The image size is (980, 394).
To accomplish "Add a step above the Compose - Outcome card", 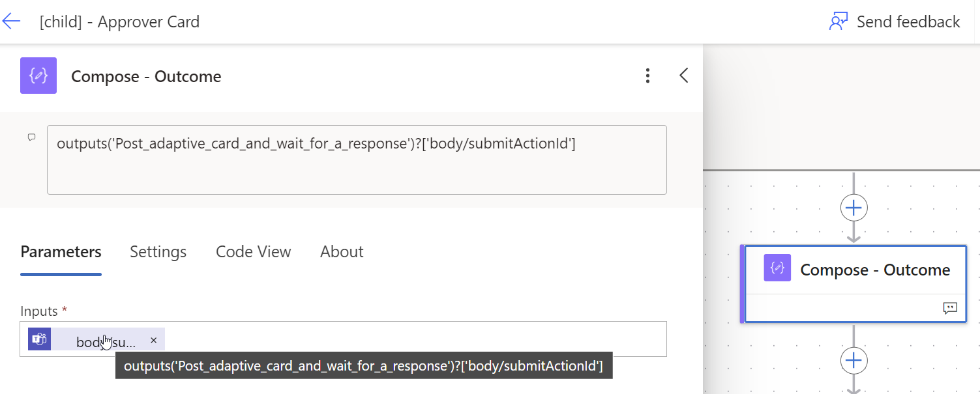I will pos(854,208).
